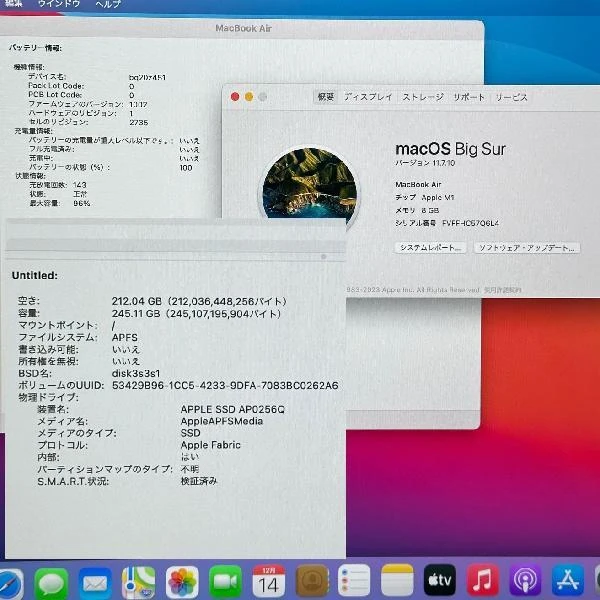Image resolution: width=600 pixels, height=600 pixels.
Task: Open Maps from the Dock
Action: tap(139, 582)
